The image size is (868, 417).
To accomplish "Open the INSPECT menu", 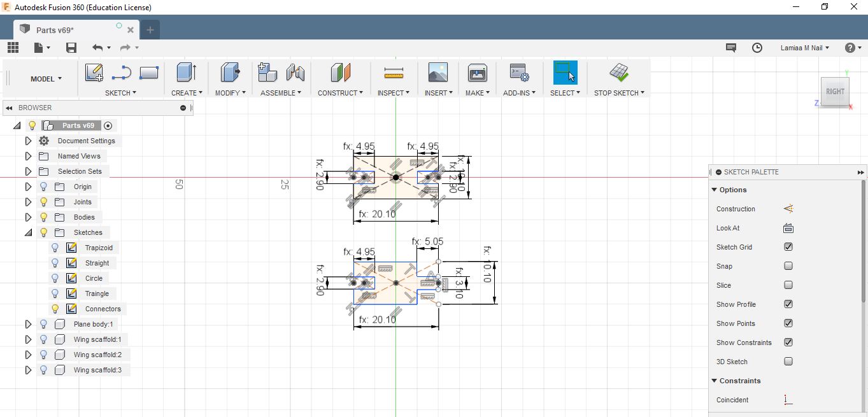I will [394, 93].
